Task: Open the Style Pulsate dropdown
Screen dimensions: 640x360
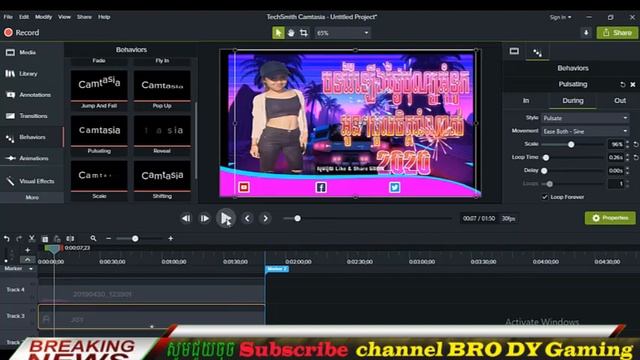Action: point(585,118)
